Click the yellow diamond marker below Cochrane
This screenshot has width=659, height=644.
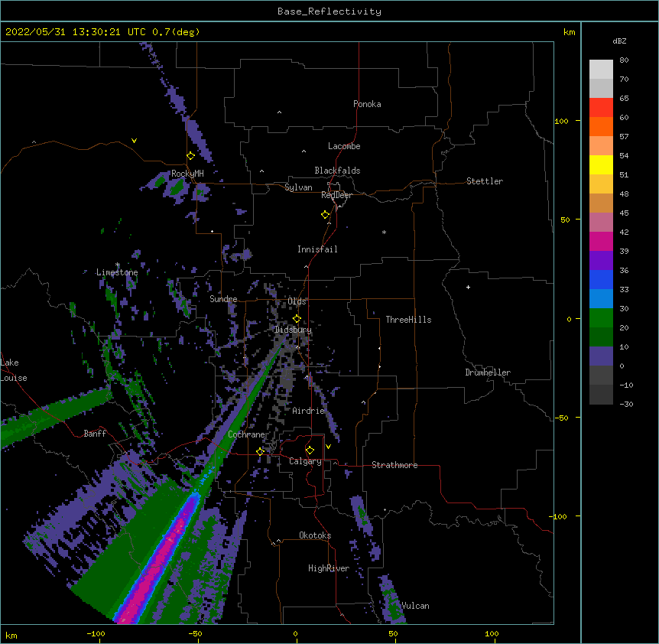point(260,451)
